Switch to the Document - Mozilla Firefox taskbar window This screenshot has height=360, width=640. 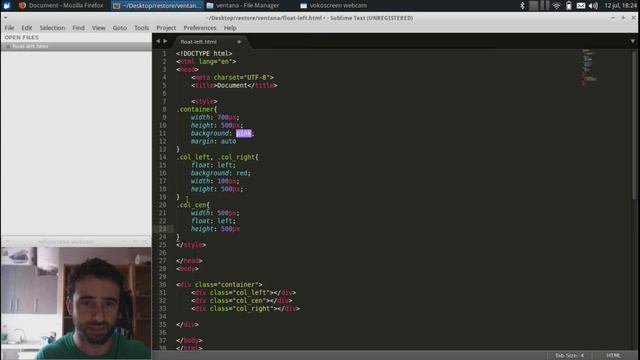click(x=61, y=5)
